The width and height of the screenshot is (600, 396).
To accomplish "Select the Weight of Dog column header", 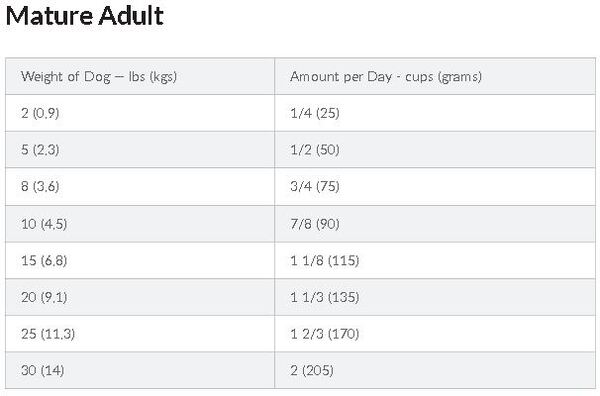I will 140,76.
